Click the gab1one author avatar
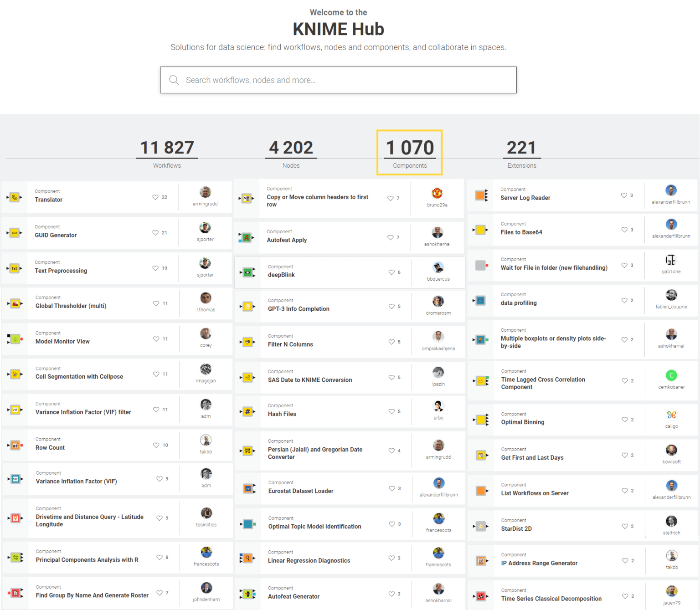Screen dimensions: 700x610 [671, 260]
